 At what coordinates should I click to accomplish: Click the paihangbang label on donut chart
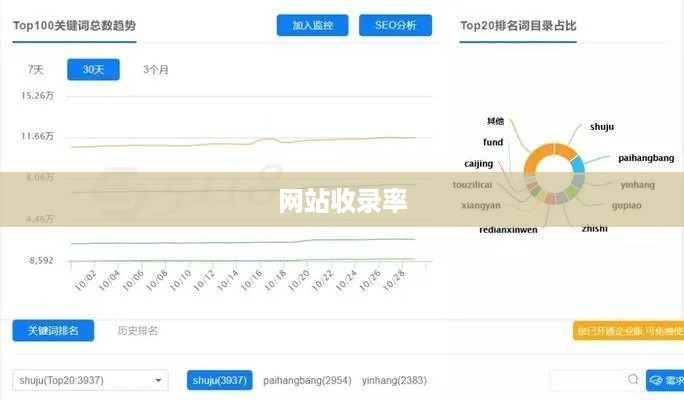pos(646,158)
